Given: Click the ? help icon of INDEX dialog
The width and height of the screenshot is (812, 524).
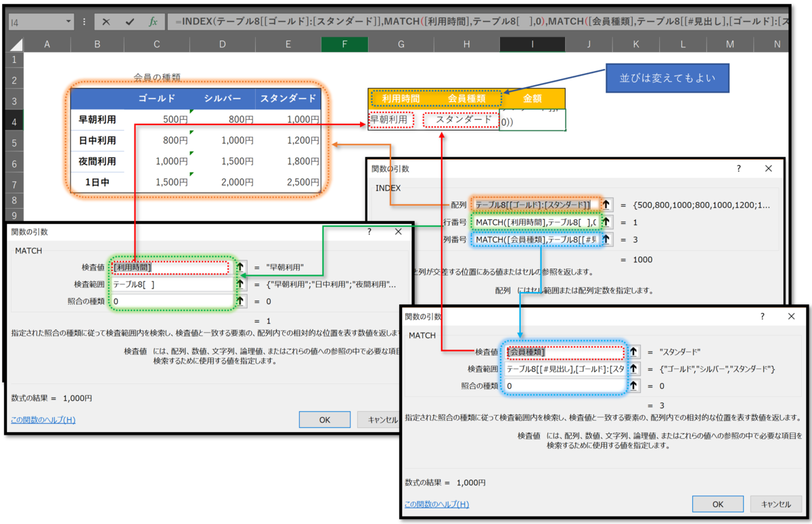Looking at the screenshot, I should tap(738, 168).
